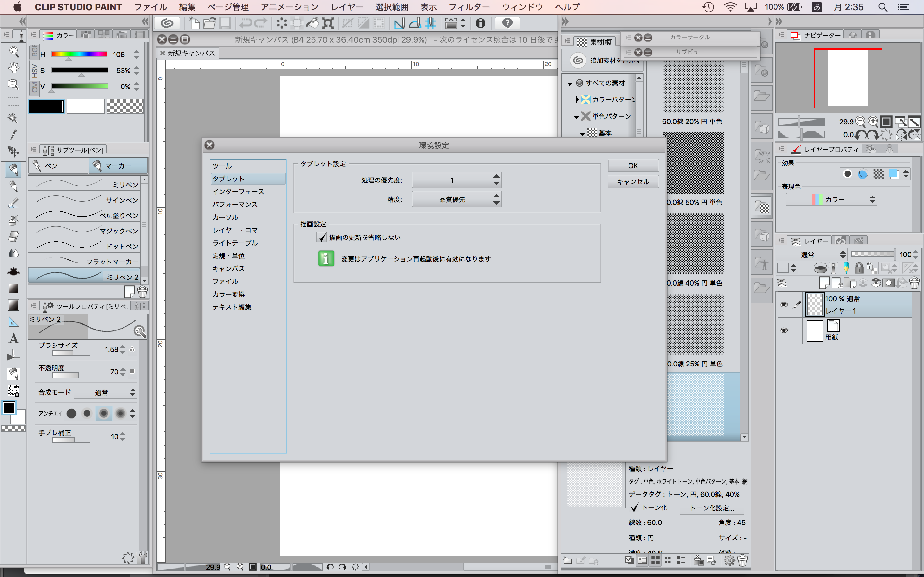Click the help question mark icon
Image resolution: width=924 pixels, height=577 pixels.
(x=507, y=23)
